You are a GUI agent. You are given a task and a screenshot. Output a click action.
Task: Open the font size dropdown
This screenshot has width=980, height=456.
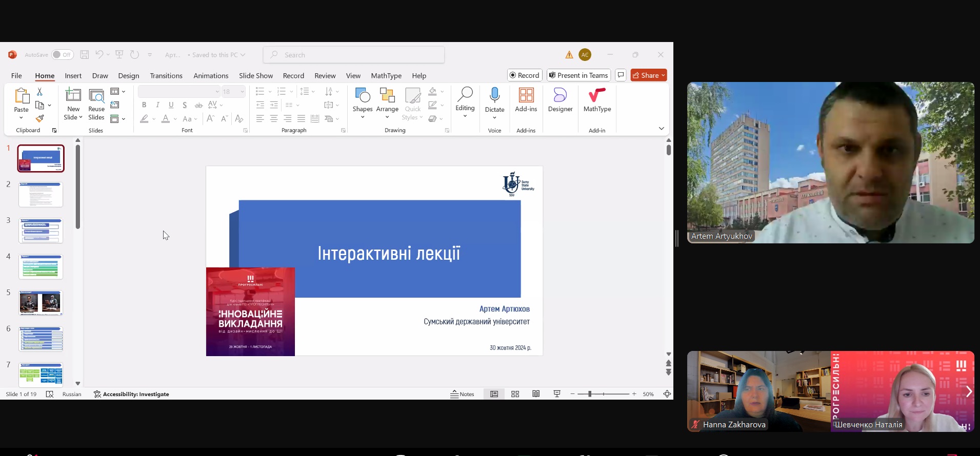242,91
